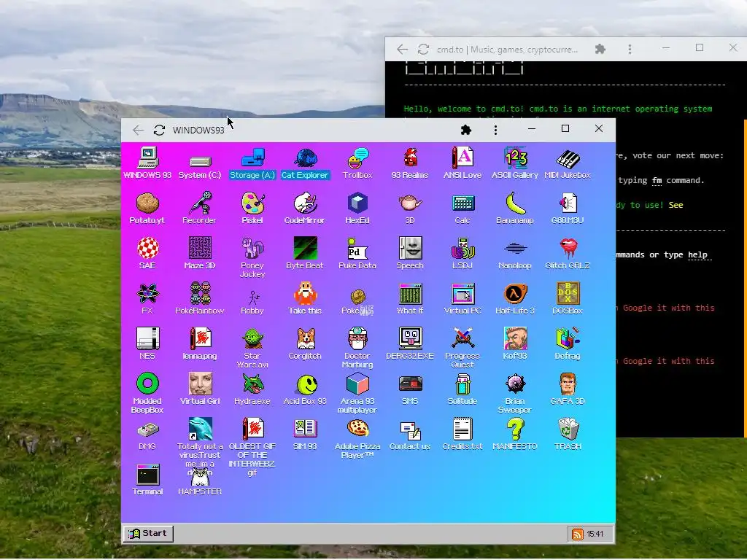Select the Storage (A:) floppy icon
Viewport: 747px width, 560px height.
pos(252,158)
